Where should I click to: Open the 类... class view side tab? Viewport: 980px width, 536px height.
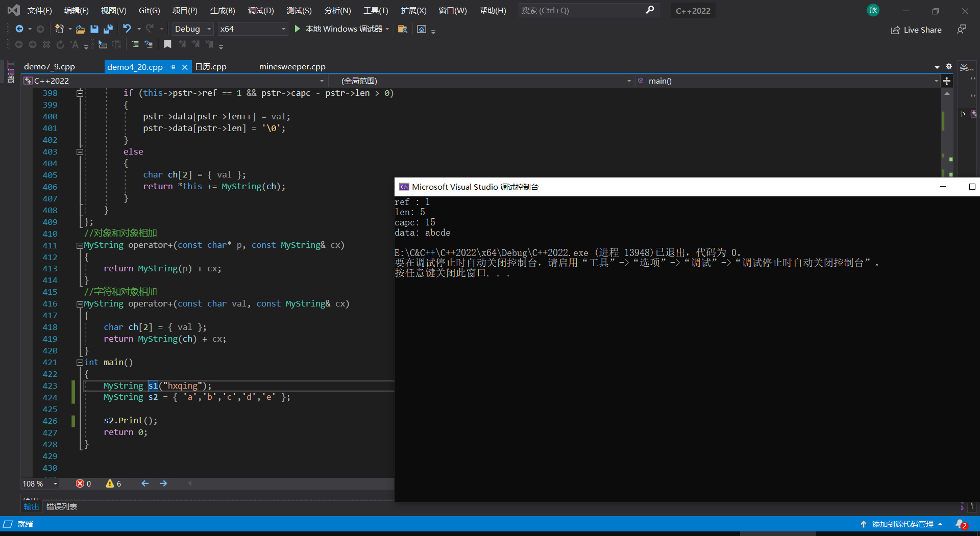967,67
